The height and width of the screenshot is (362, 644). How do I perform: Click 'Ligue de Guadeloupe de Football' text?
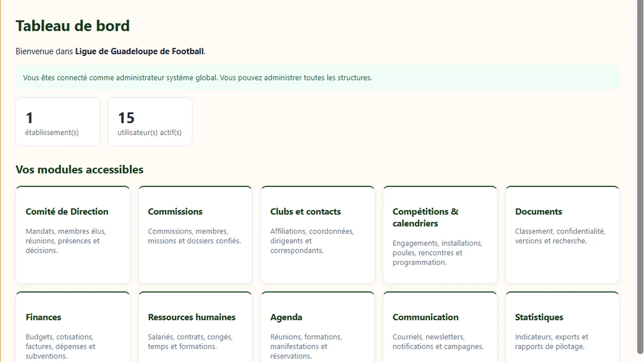click(x=139, y=51)
